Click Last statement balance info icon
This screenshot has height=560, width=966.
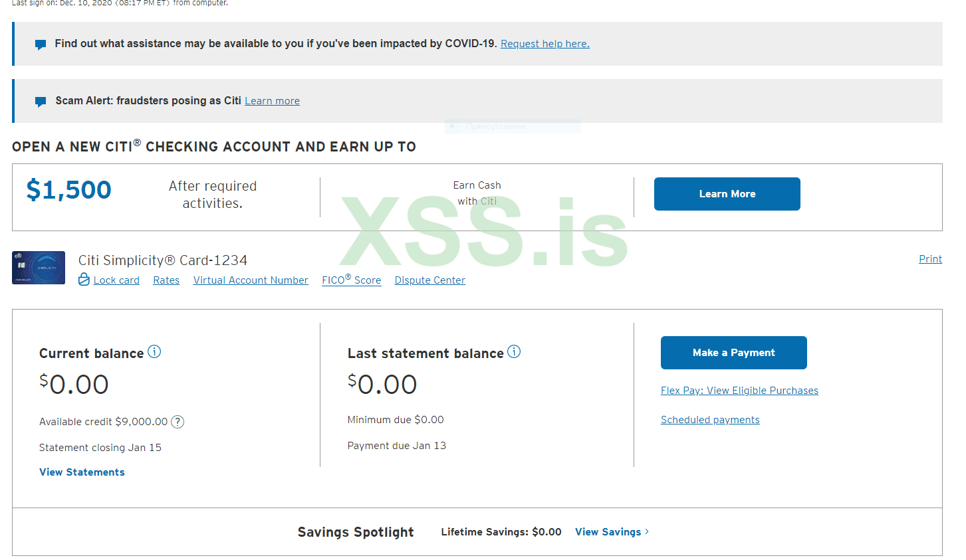[x=514, y=351]
